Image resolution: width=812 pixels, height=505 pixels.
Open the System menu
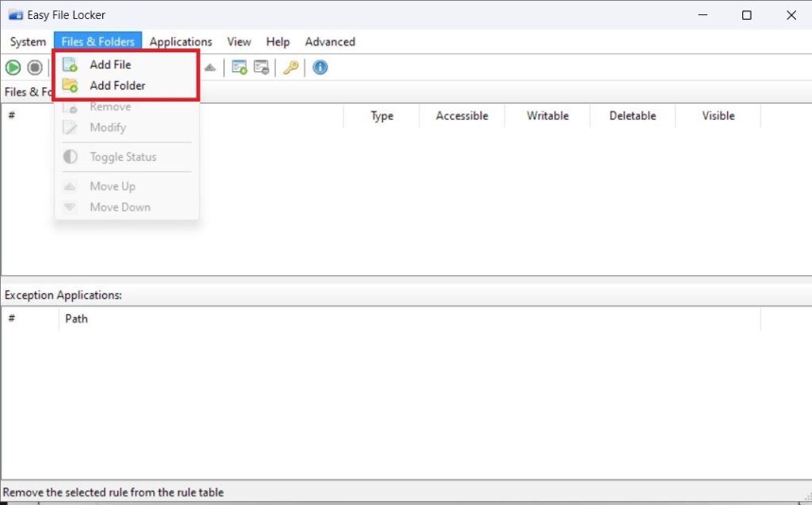coord(28,42)
